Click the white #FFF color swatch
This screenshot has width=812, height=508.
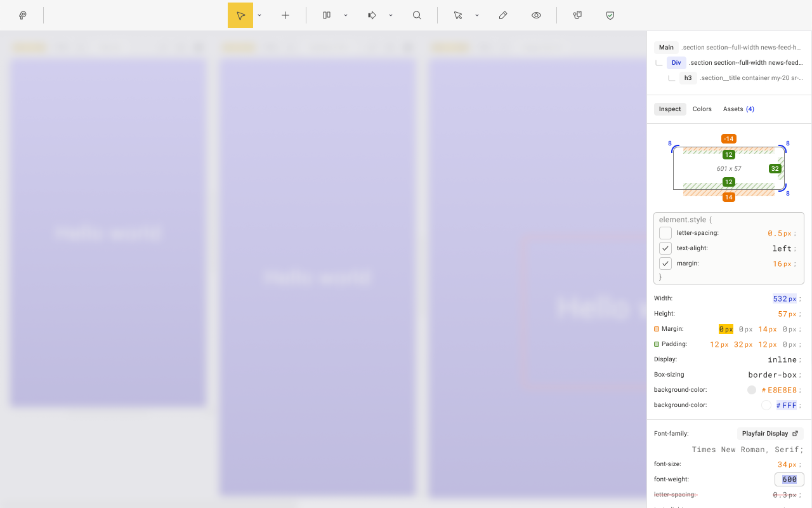point(766,405)
